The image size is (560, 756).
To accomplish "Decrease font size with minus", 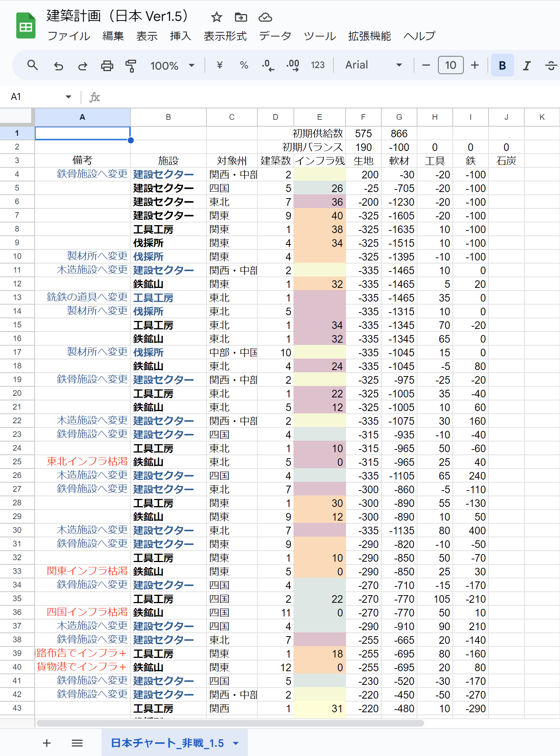I will (426, 65).
